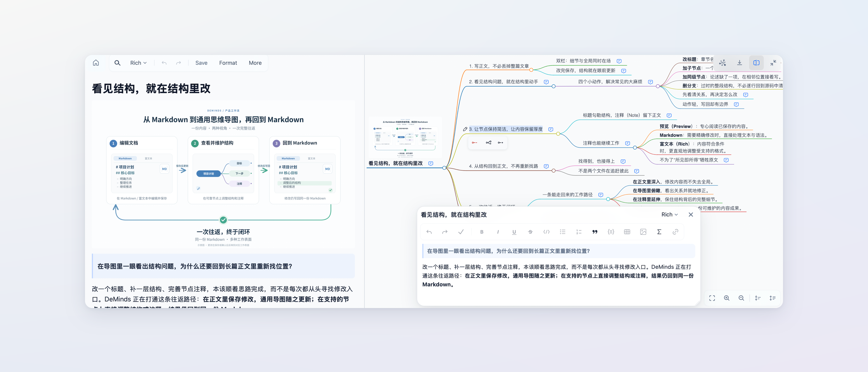Delete the selected node with red icon
The image size is (868, 372).
[474, 143]
